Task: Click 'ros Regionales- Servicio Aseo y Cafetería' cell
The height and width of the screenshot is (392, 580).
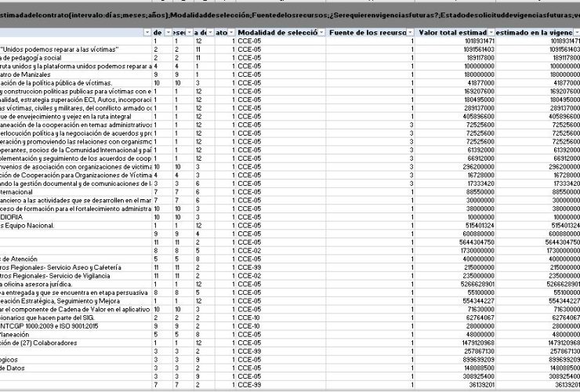Action: 76,267
